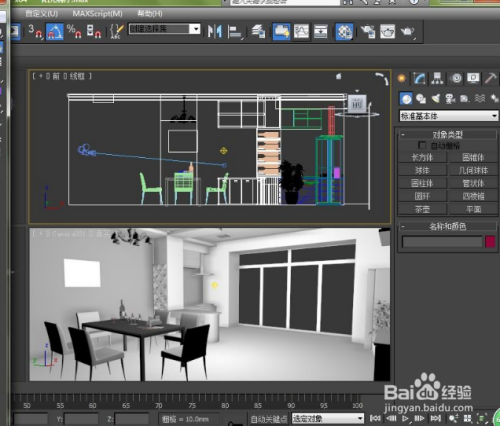Screen dimensions: 500x426
Task: Open the Schematic View
Action: pos(320,32)
